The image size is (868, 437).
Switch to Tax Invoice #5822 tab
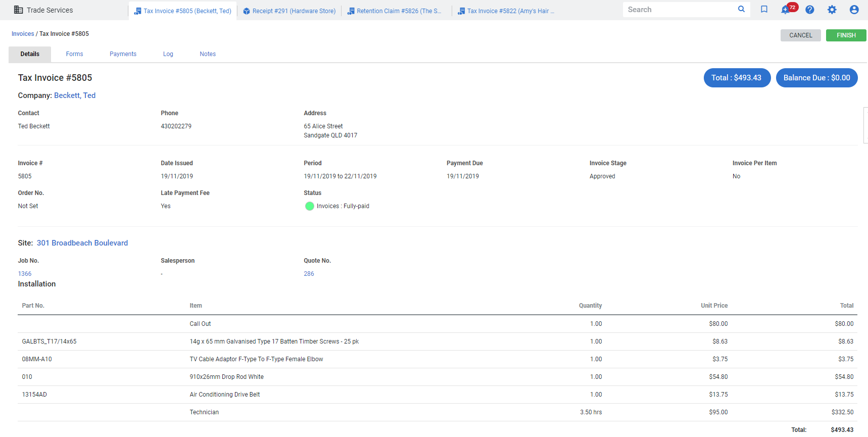point(506,11)
